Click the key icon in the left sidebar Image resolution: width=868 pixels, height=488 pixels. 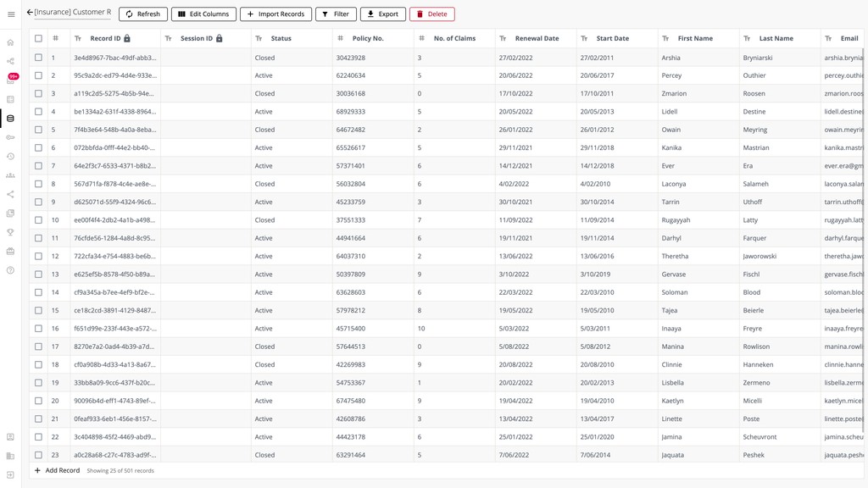click(10, 137)
